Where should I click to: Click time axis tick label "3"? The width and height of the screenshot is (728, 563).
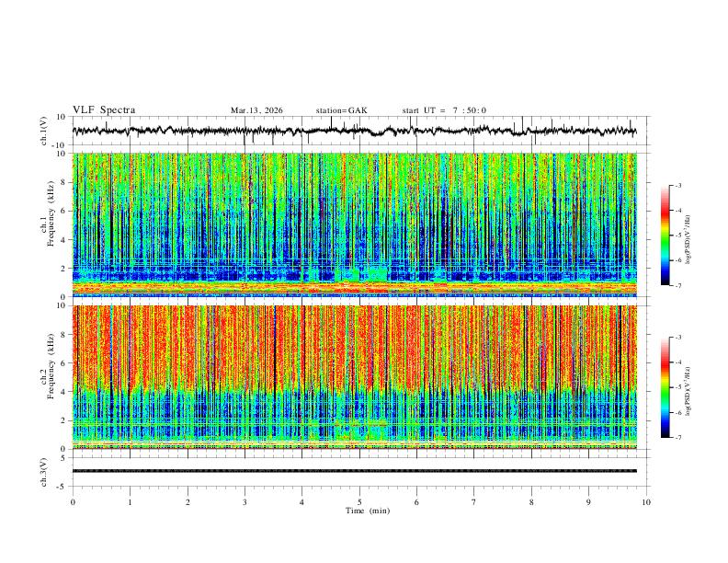point(245,502)
